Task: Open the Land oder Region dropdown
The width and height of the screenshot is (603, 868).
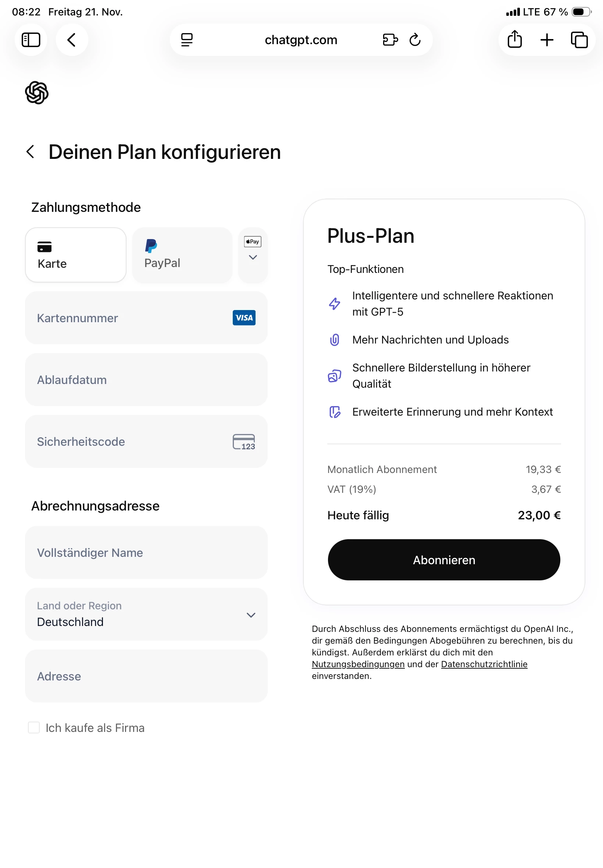Action: pyautogui.click(x=146, y=614)
